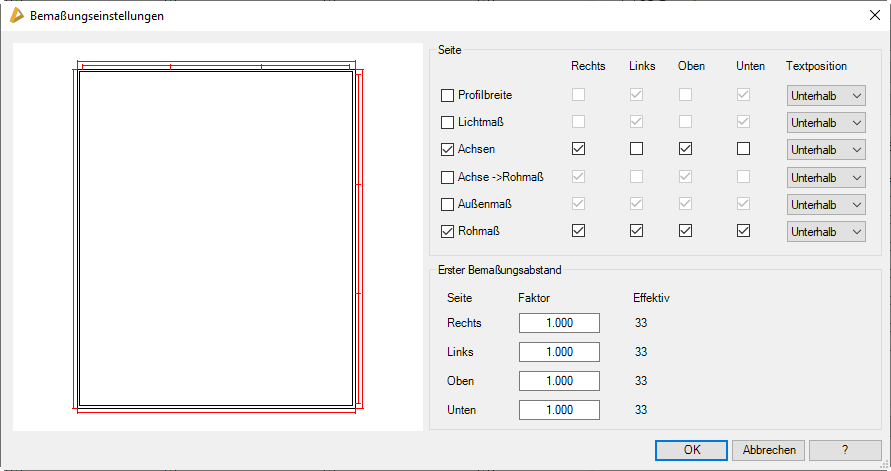Click the Unten Faktor input field
Viewport: 891px width, 471px height.
[559, 410]
